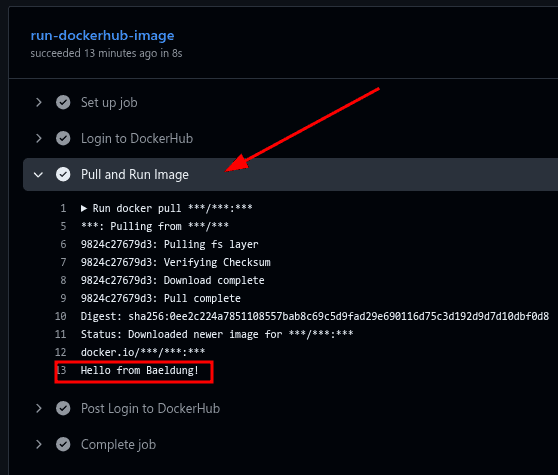Open the run-dockerhub-image job link
The width and height of the screenshot is (558, 475).
pyautogui.click(x=102, y=36)
